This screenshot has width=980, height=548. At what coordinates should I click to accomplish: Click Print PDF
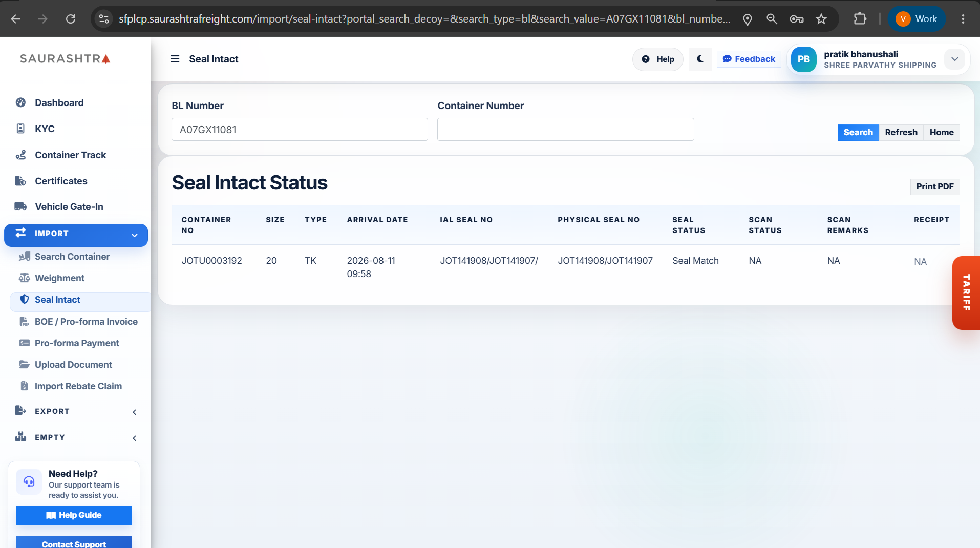coord(934,186)
